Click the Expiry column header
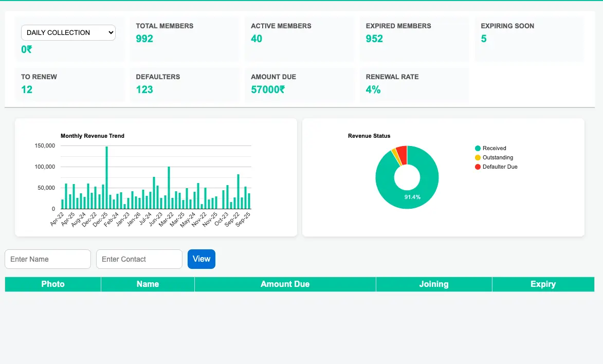The width and height of the screenshot is (603, 364). click(x=543, y=284)
